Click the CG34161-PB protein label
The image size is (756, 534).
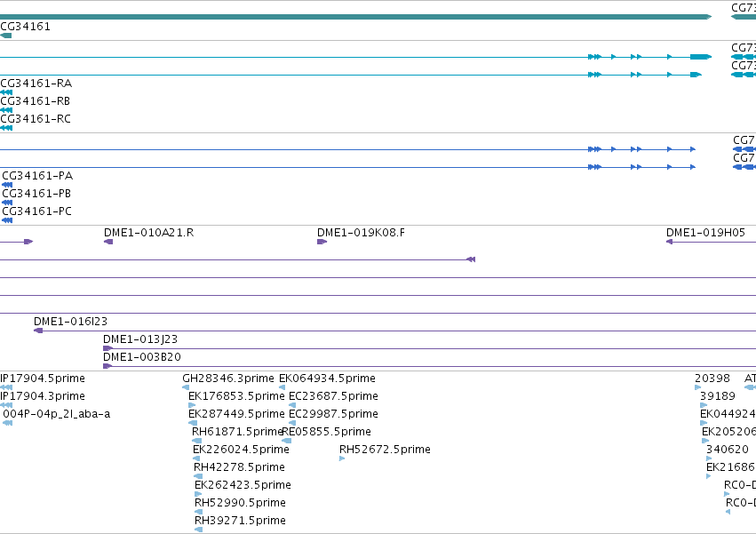tap(36, 194)
